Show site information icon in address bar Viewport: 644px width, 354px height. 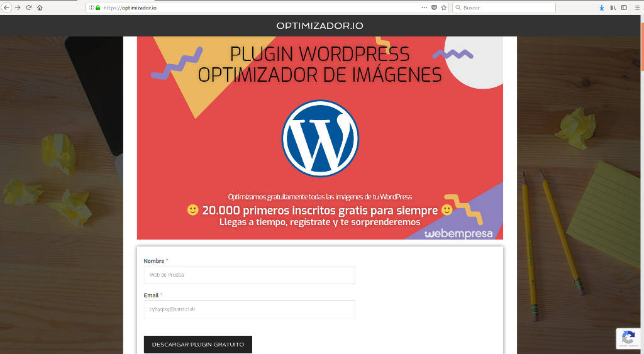[91, 8]
